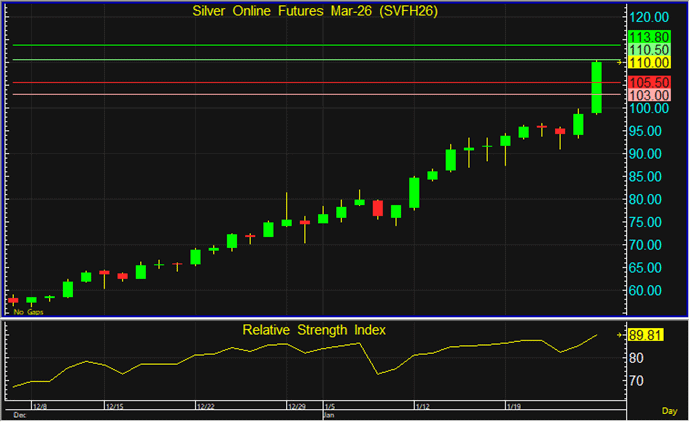Click the green horizontal line at 113.80
The height and width of the screenshot is (422, 690).
(x=300, y=45)
